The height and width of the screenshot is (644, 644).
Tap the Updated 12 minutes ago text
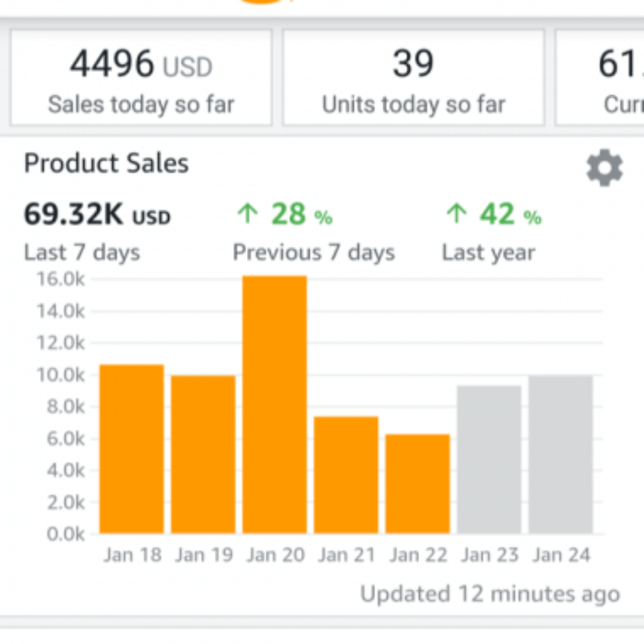(490, 594)
